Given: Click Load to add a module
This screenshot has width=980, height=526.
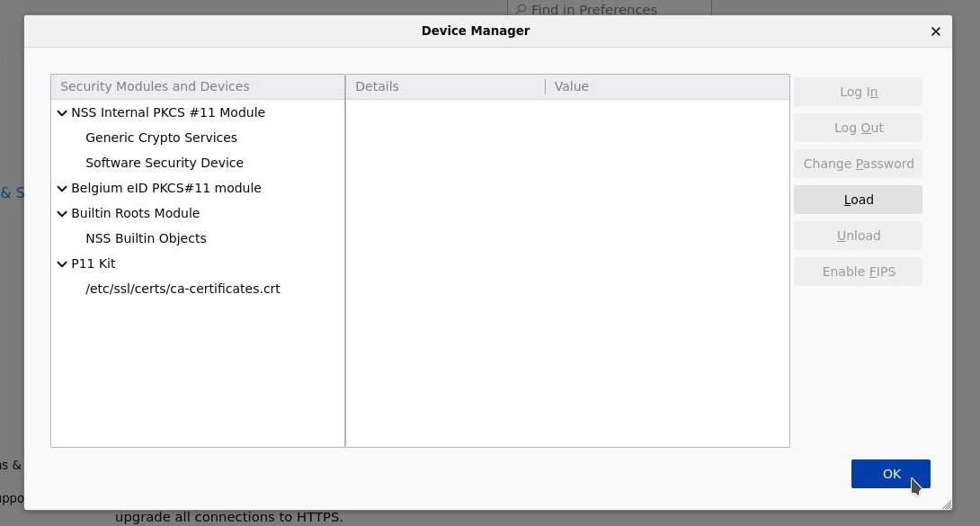Looking at the screenshot, I should (858, 200).
